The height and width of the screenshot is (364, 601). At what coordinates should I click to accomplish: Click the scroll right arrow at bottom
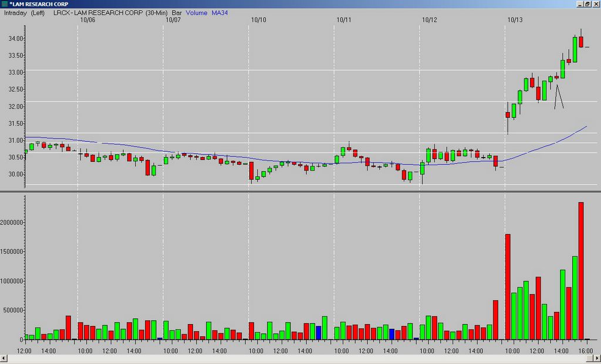pos(597,358)
